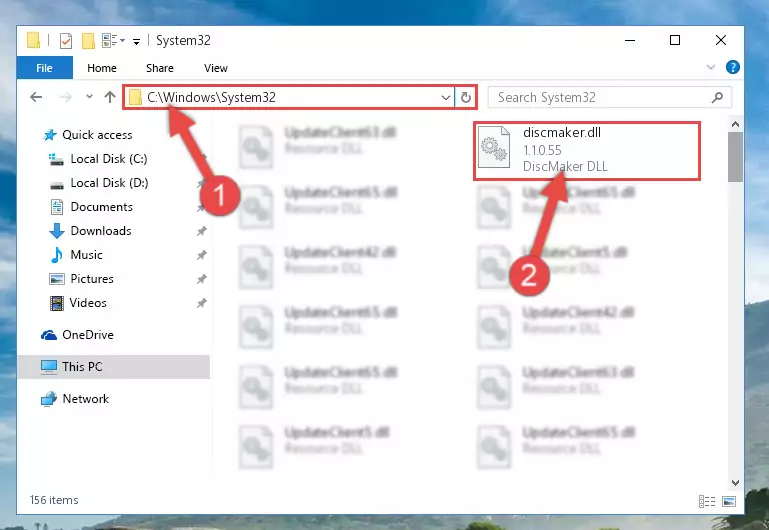Click the pin icon next to Pictures
769x530 pixels.
(x=202, y=279)
